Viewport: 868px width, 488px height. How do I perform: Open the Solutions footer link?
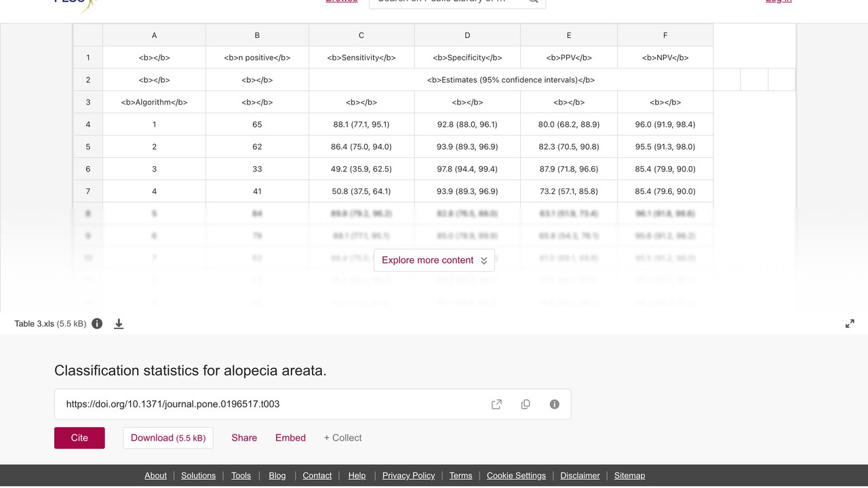(199, 476)
